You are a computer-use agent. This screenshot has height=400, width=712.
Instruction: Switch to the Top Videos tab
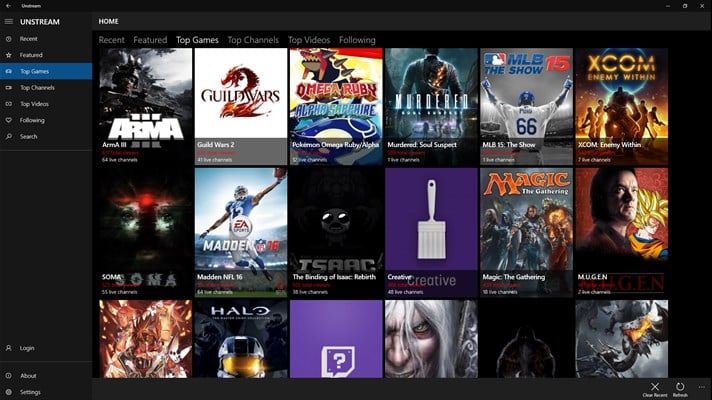tap(309, 40)
